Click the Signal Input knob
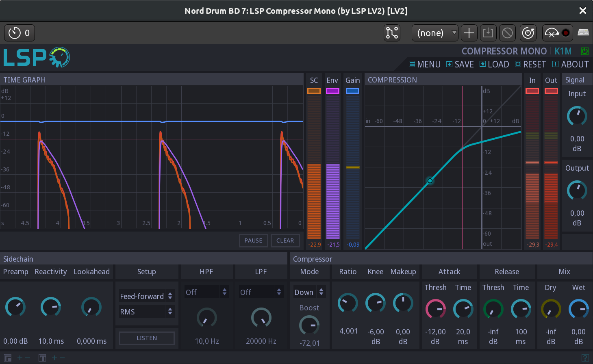 click(577, 116)
